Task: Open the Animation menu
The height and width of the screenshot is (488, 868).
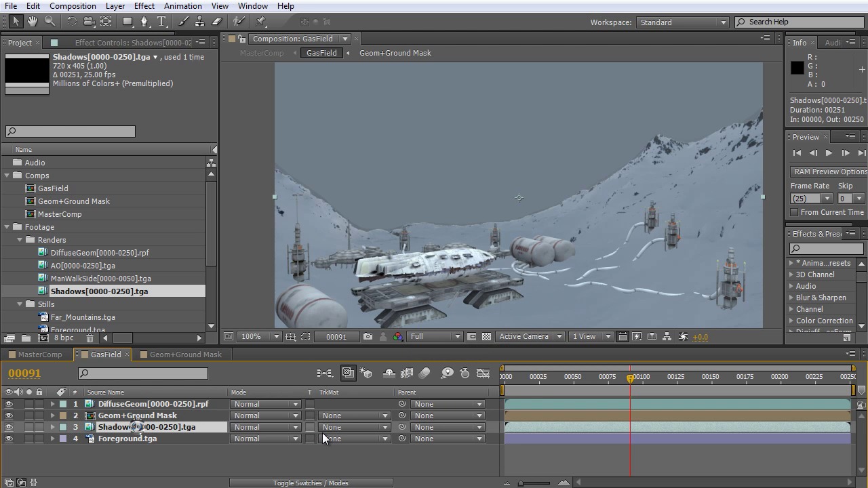Action: tap(182, 6)
